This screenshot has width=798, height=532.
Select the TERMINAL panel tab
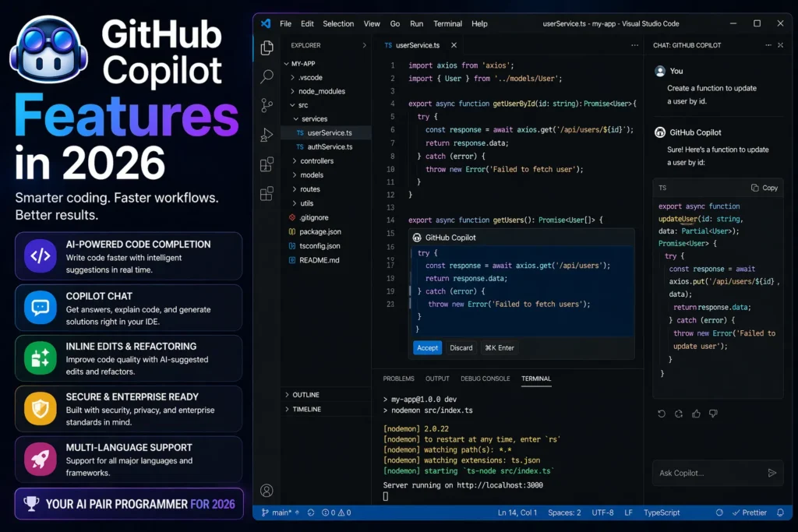pos(536,379)
